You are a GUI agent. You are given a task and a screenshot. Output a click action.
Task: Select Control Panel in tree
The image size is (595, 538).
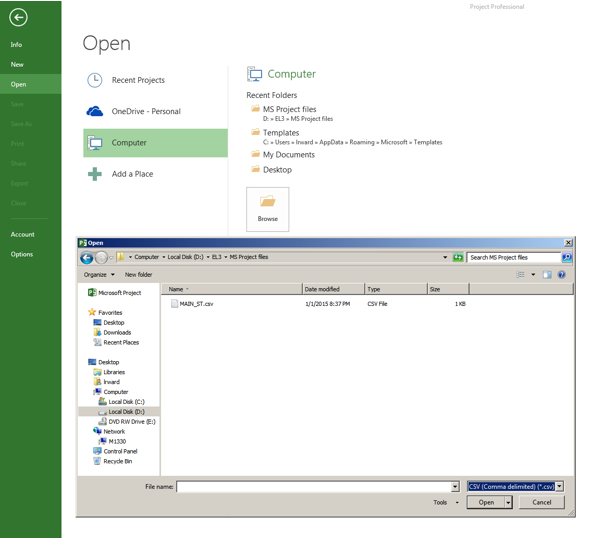point(115,451)
